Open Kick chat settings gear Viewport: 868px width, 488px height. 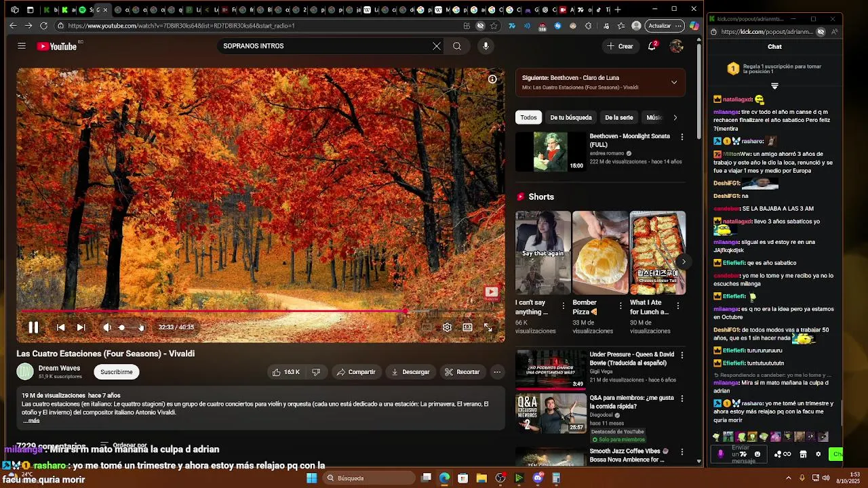coord(818,454)
